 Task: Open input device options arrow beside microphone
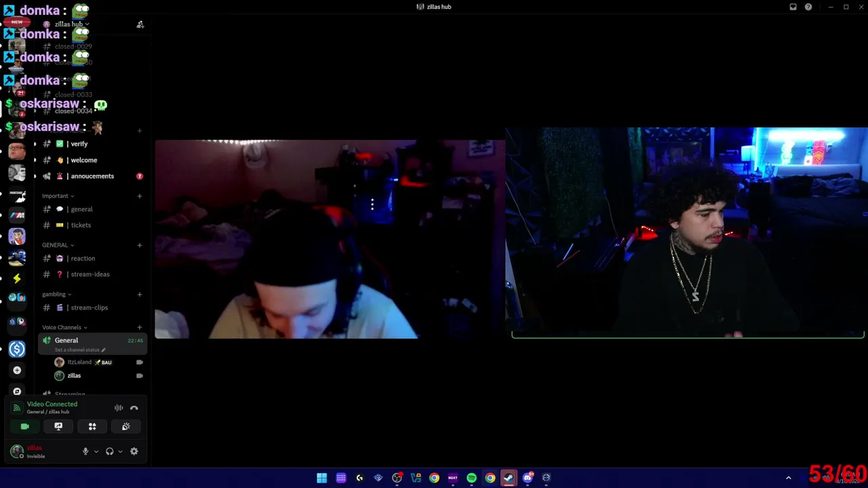tap(96, 451)
